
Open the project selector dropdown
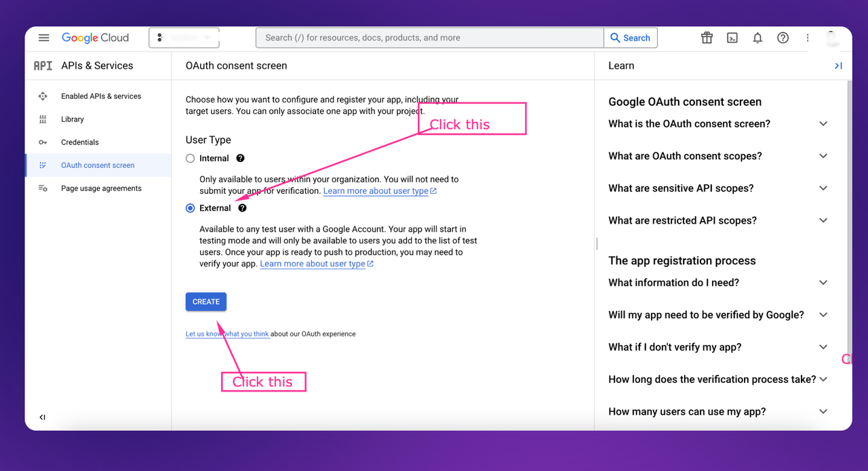pyautogui.click(x=184, y=38)
